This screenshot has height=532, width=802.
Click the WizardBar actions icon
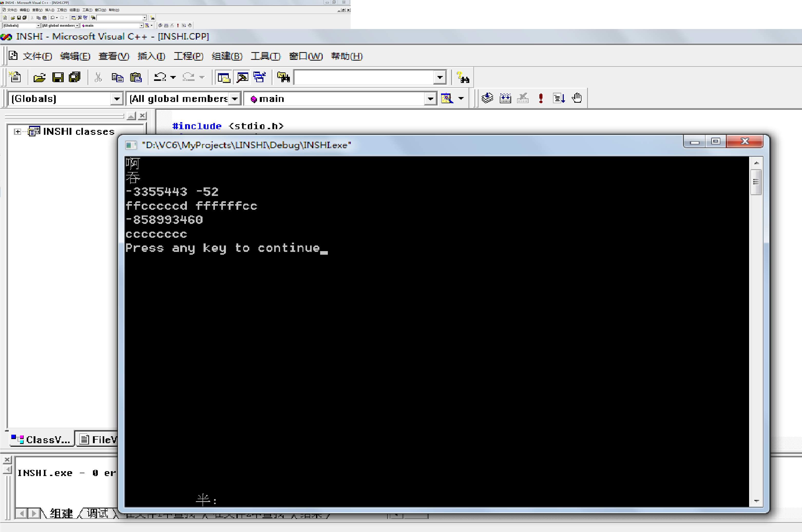[x=447, y=98]
